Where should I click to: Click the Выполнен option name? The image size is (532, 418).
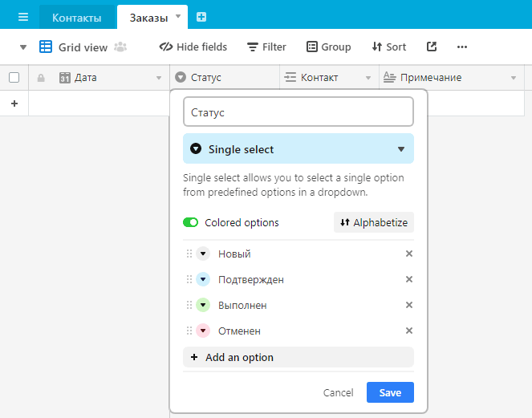[x=242, y=306]
